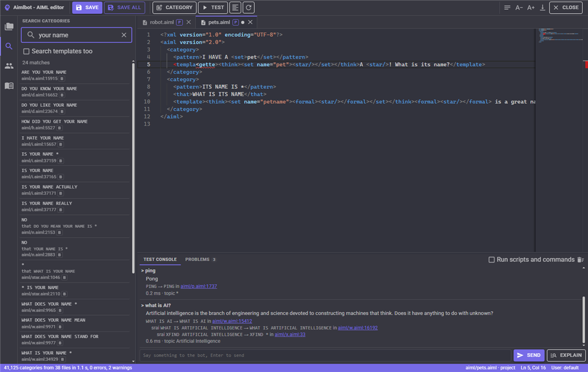The height and width of the screenshot is (372, 588).
Task: Click the Aimlbot logo icon
Action: click(7, 7)
